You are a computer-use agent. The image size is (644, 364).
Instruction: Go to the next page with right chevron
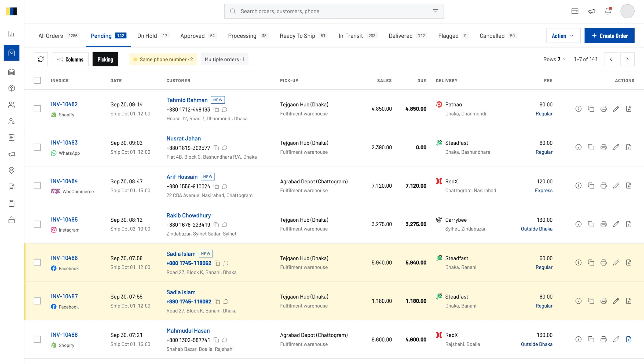(627, 59)
